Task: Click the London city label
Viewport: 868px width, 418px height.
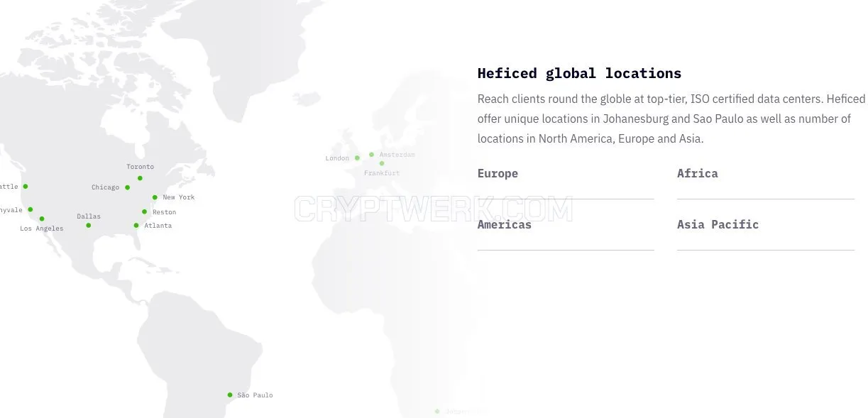Action: (x=337, y=158)
